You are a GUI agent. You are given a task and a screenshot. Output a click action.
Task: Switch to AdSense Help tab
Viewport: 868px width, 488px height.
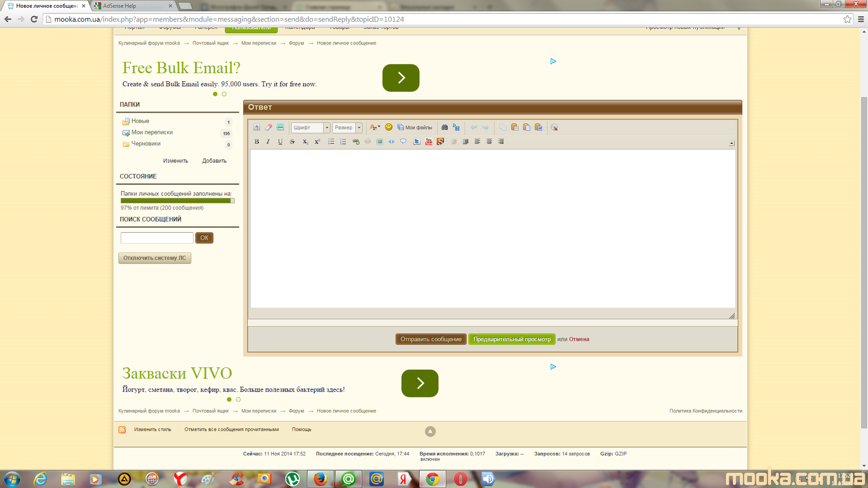(x=133, y=6)
